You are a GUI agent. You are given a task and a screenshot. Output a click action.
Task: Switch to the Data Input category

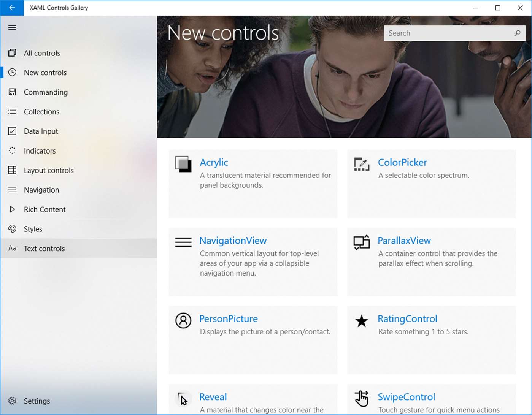click(x=78, y=131)
